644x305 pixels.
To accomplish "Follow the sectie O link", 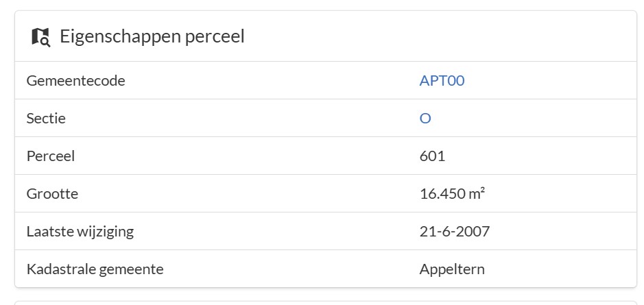I will point(425,119).
